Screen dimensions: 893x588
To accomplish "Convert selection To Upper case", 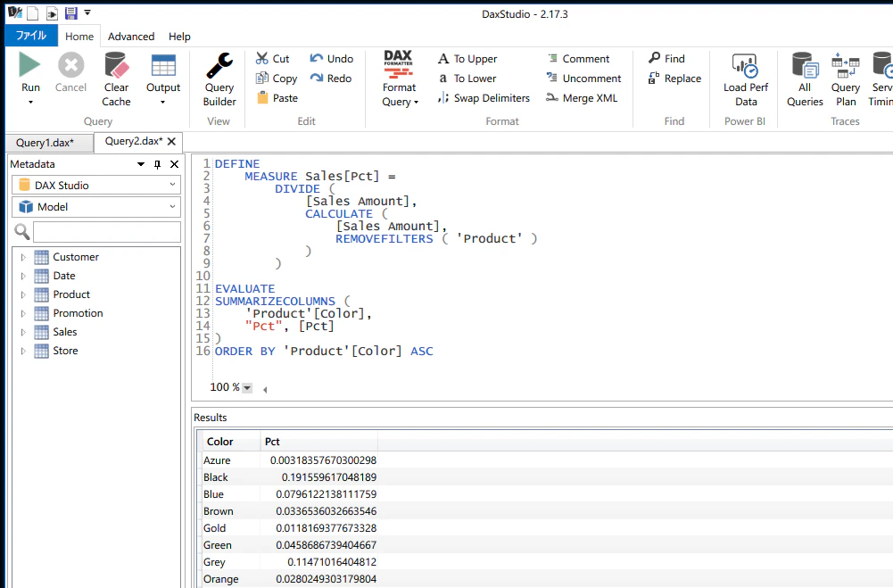I will pos(467,59).
